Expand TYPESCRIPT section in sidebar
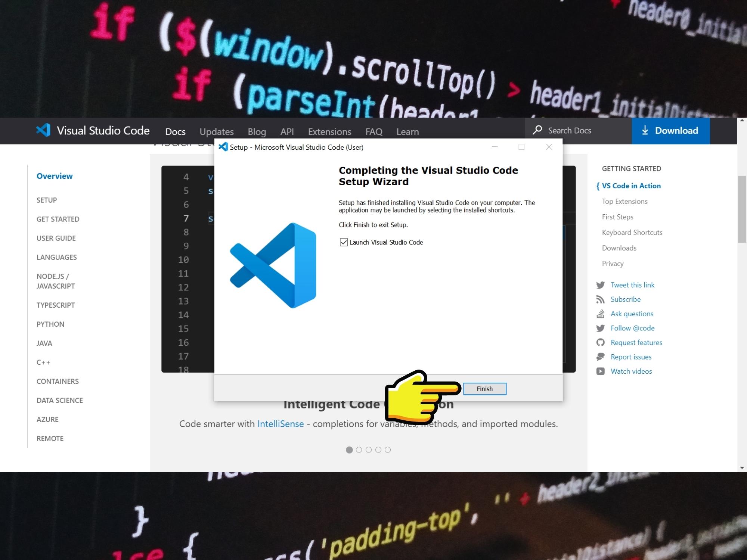Screen dimensions: 747x560 [56, 305]
